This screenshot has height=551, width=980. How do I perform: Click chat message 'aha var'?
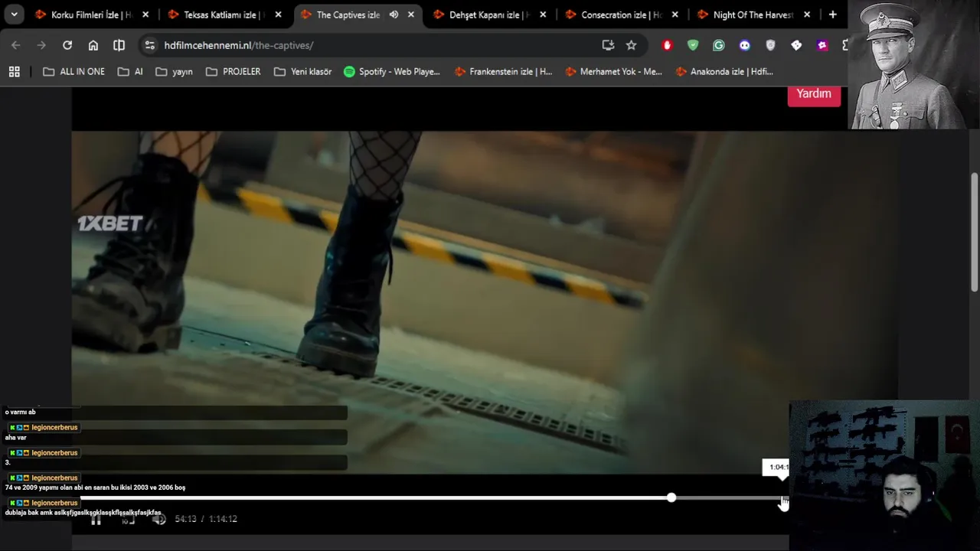pos(16,438)
